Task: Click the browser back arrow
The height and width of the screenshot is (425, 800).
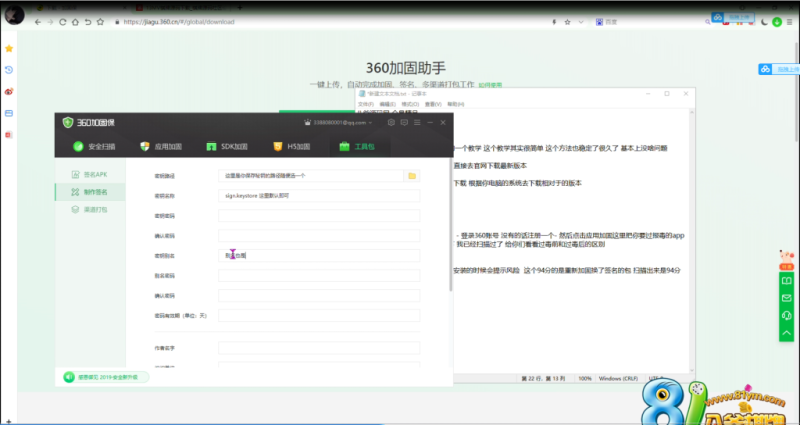Action: coord(38,22)
